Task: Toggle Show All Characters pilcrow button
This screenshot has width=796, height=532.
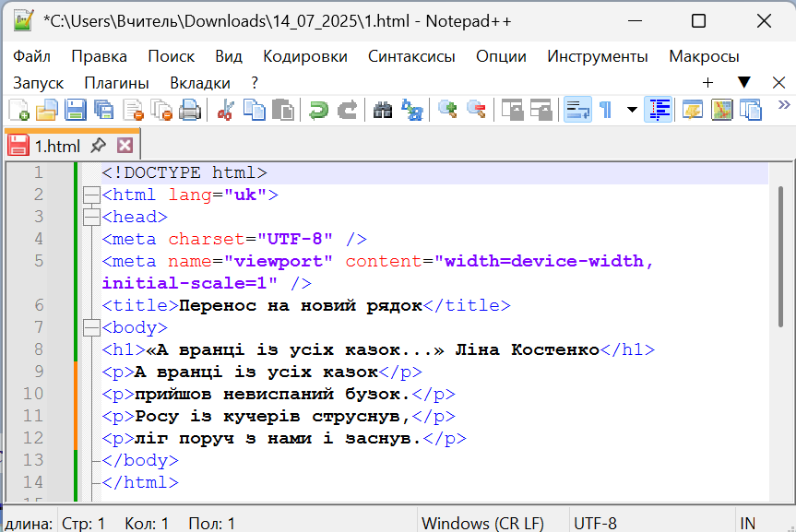Action: 605,111
